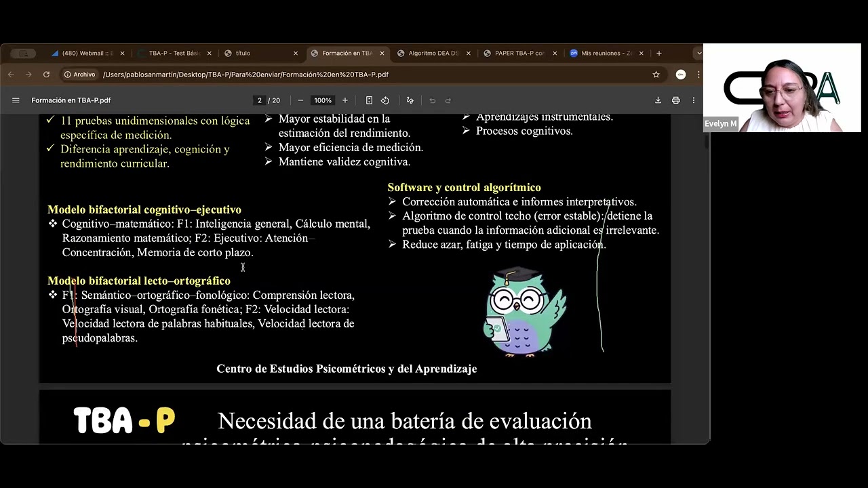The image size is (868, 488).
Task: Click the 100% zoom level field
Action: pos(323,100)
